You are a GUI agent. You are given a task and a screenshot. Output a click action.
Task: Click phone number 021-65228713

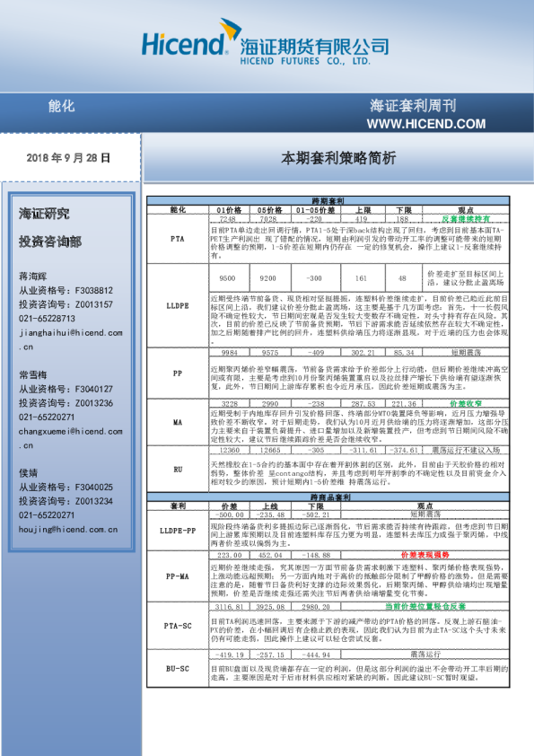[x=47, y=318]
